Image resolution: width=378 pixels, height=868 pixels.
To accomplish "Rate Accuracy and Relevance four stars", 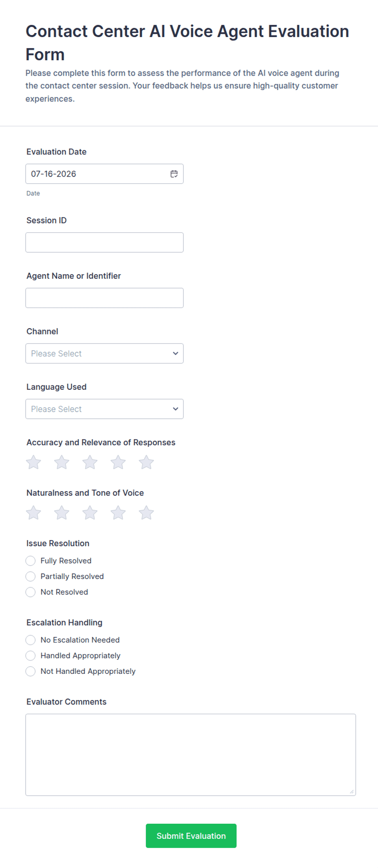I will pyautogui.click(x=118, y=462).
